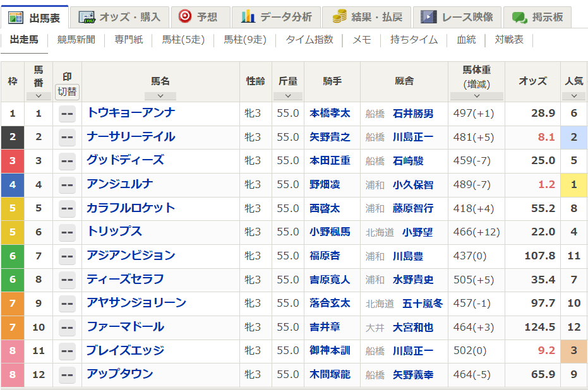Screen dimensions: 588x390
Task: Open the メモ sub-tab
Action: point(361,40)
